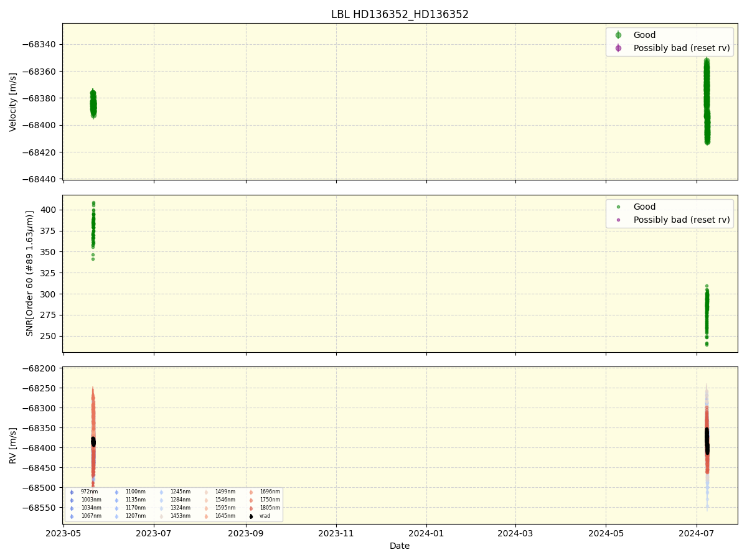Click the 1170nm legend marker
Image resolution: width=747 pixels, height=560 pixels.
(116, 508)
